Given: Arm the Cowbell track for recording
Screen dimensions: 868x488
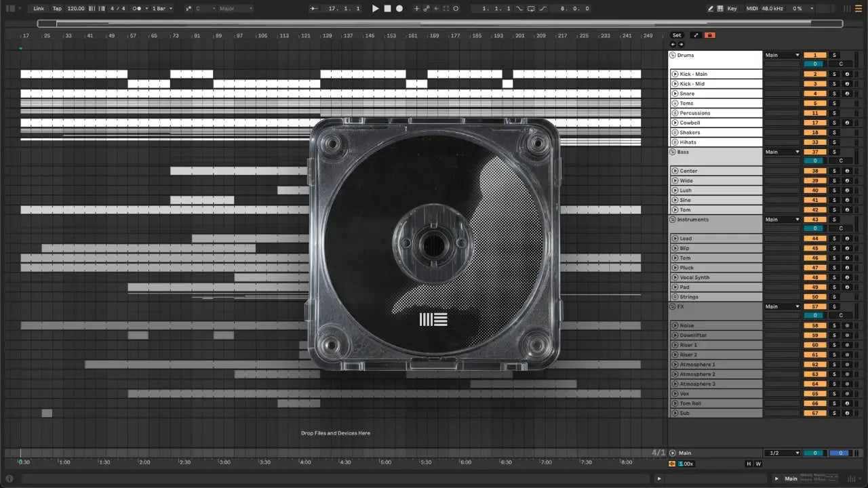Looking at the screenshot, I should (x=846, y=123).
